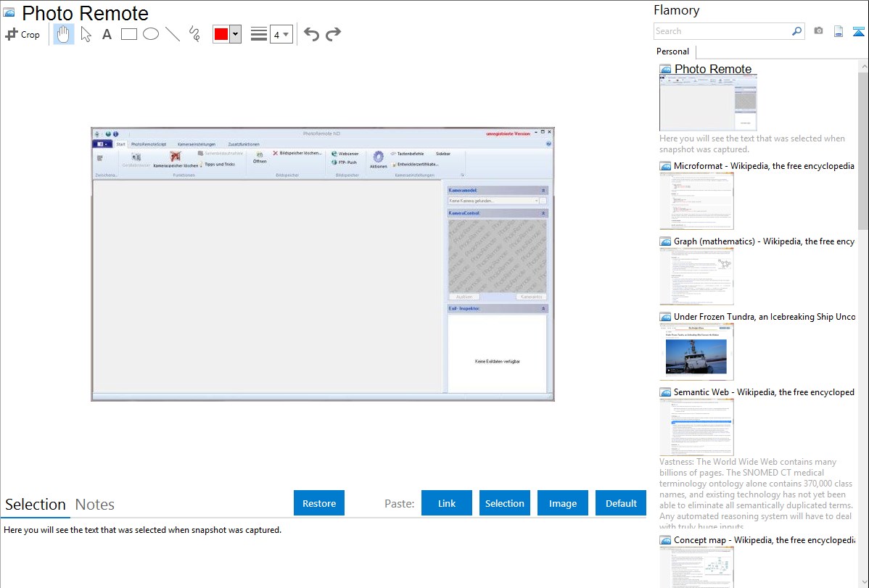Image resolution: width=869 pixels, height=588 pixels.
Task: Redo the last annotation
Action: pyautogui.click(x=334, y=34)
